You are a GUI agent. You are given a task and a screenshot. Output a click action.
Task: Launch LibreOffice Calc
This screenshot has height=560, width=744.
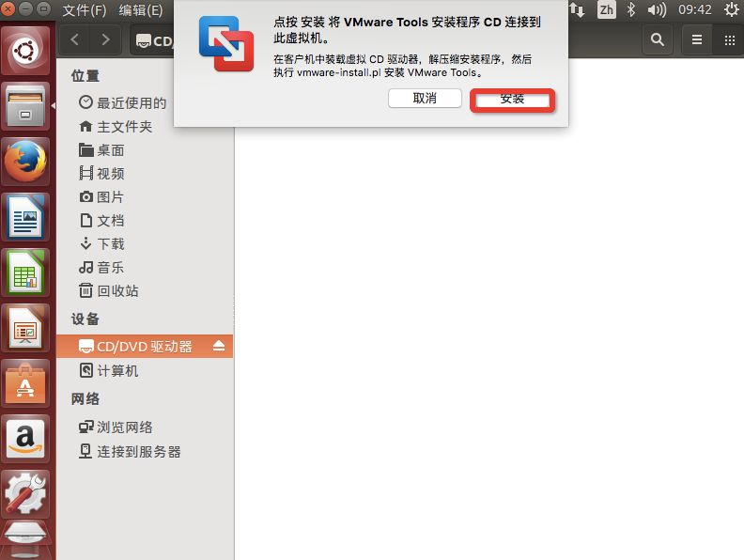(x=25, y=272)
